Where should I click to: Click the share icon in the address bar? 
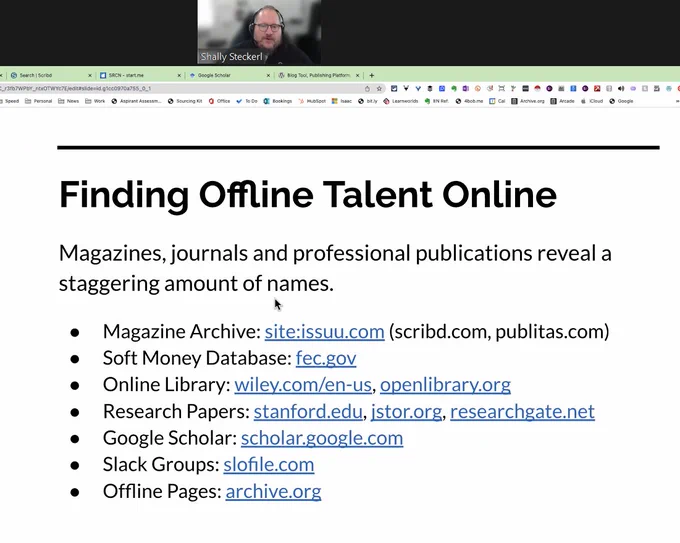click(367, 88)
